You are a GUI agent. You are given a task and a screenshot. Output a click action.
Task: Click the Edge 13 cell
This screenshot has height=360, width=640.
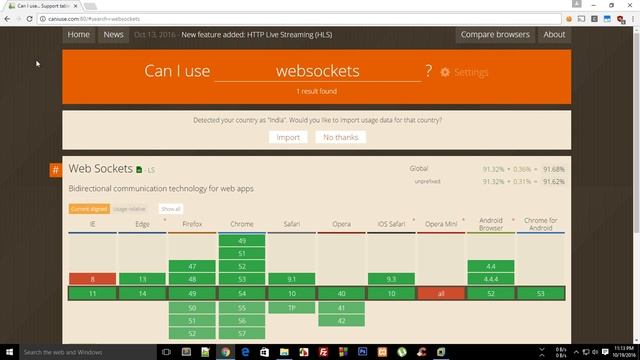tap(142, 279)
